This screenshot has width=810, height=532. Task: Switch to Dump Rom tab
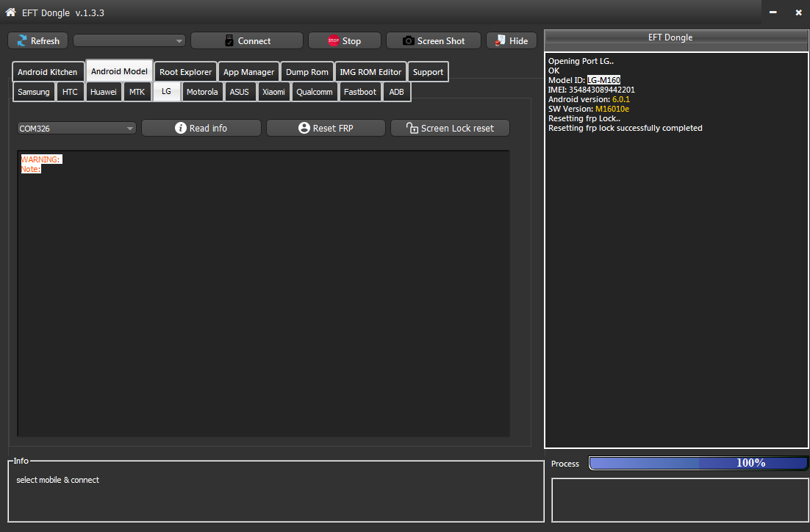307,72
